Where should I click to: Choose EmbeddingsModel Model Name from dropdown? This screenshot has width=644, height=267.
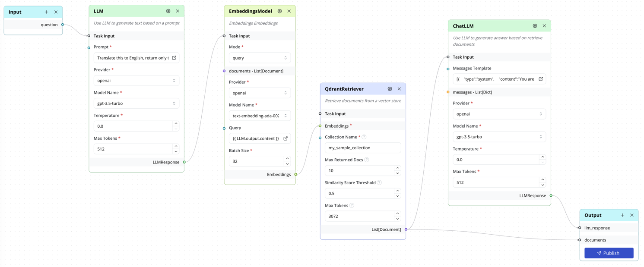click(260, 116)
